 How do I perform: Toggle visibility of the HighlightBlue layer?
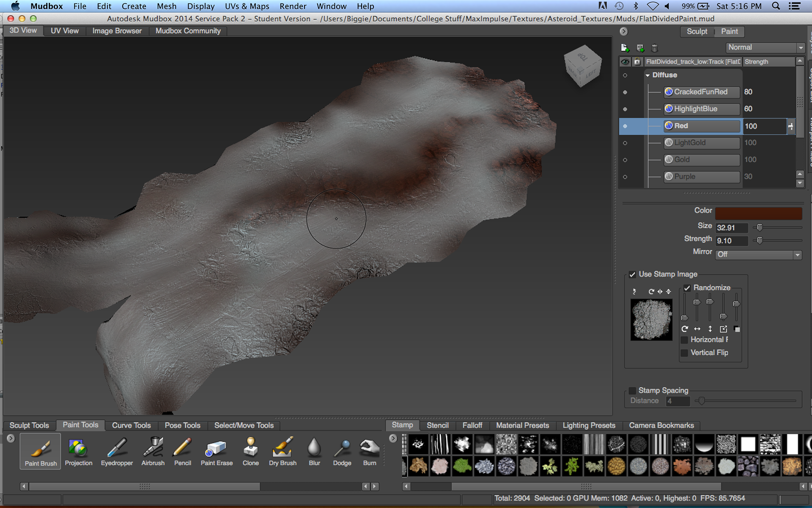(625, 109)
